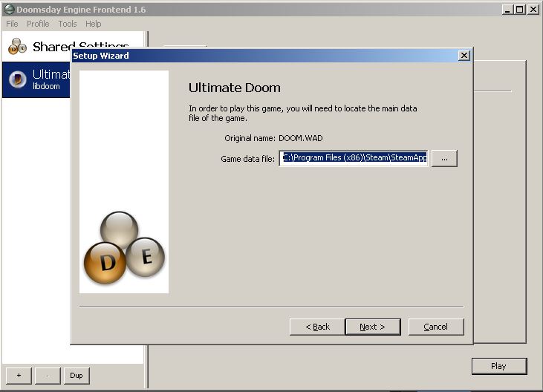This screenshot has height=392, width=543.
Task: Click the Game data file path field
Action: 354,158
